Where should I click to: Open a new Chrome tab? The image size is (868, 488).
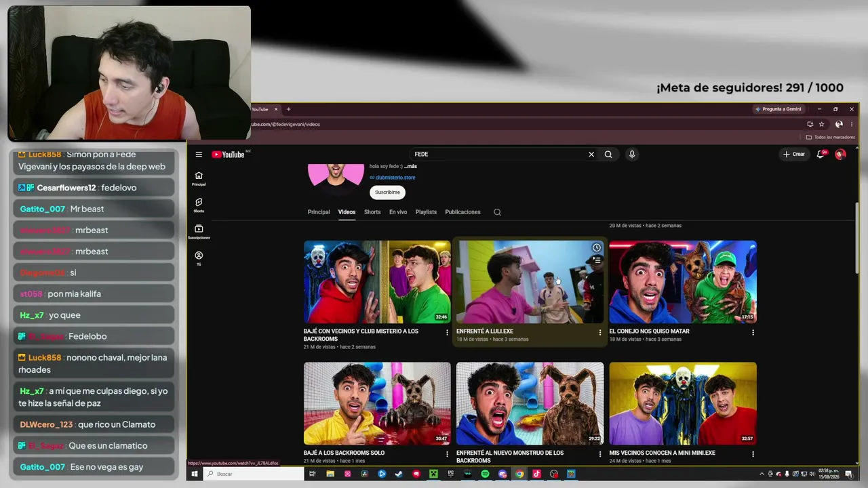(288, 109)
